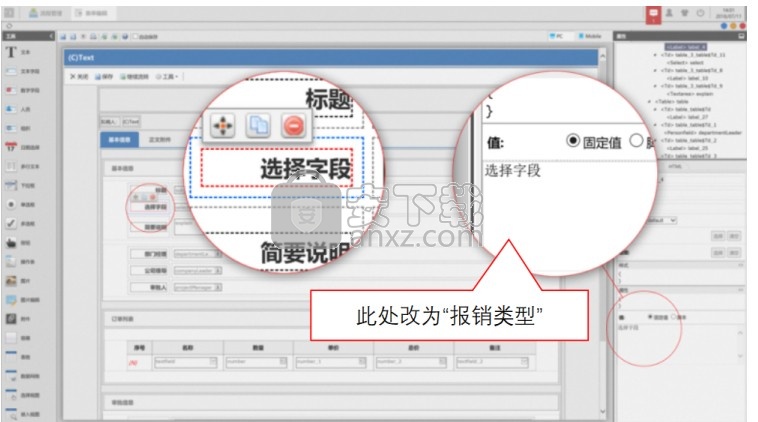
Task: Open the user profile icon in top bar
Action: pyautogui.click(x=669, y=13)
